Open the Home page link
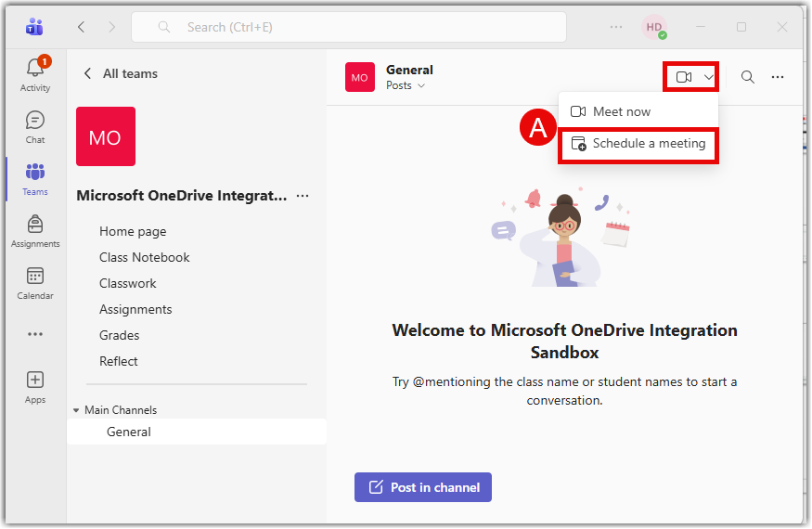The image size is (812, 529). coord(133,232)
